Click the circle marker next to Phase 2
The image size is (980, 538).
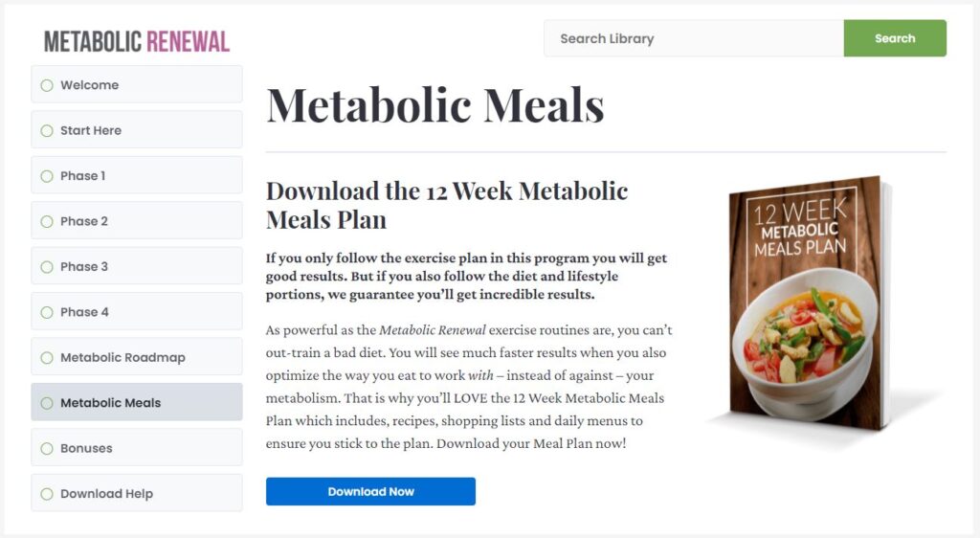(x=47, y=222)
